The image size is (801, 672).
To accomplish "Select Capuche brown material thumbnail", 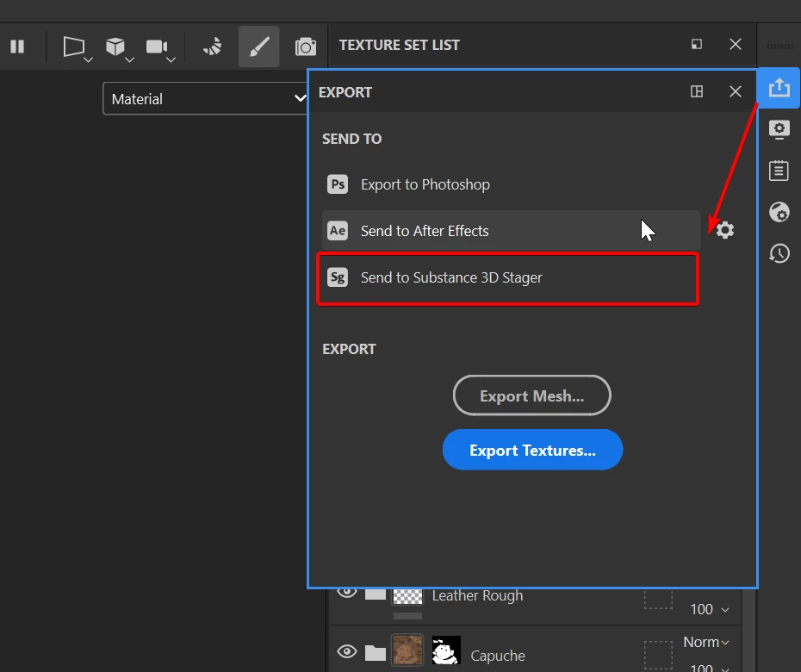I will point(407,650).
